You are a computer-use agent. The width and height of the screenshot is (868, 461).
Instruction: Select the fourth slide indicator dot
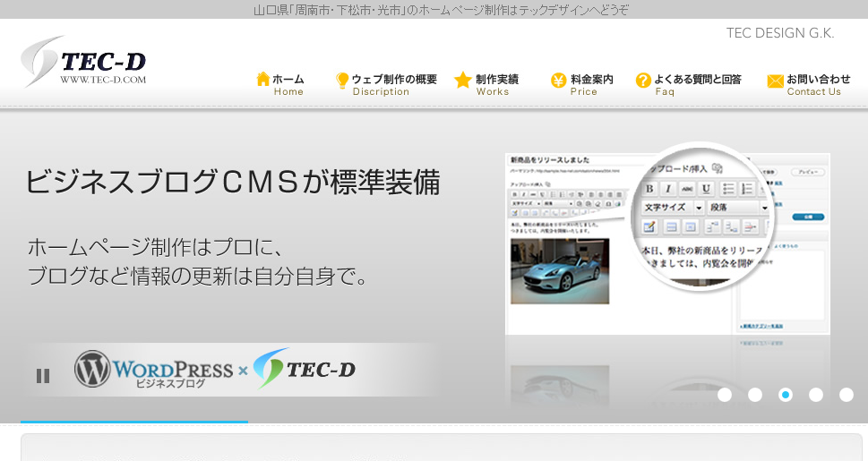pyautogui.click(x=816, y=395)
